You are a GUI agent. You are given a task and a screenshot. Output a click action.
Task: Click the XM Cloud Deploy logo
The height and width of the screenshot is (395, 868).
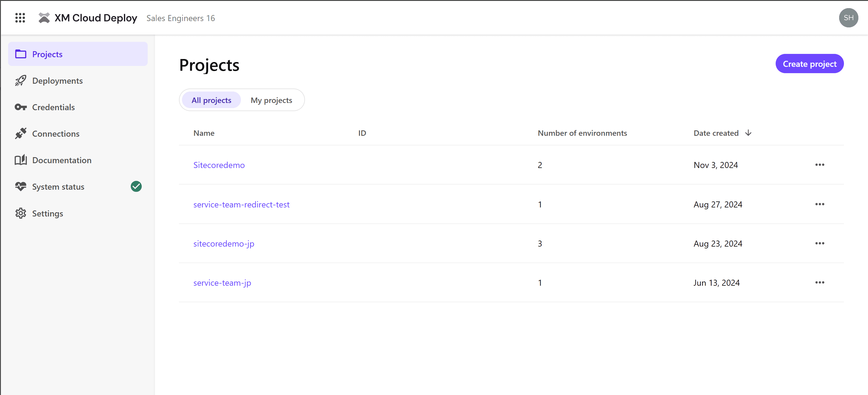(x=44, y=18)
